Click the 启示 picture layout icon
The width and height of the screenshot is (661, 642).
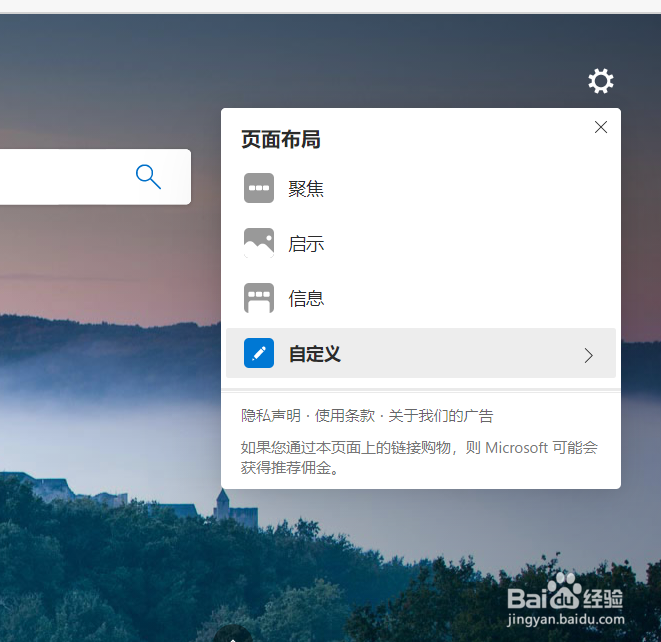pyautogui.click(x=259, y=243)
